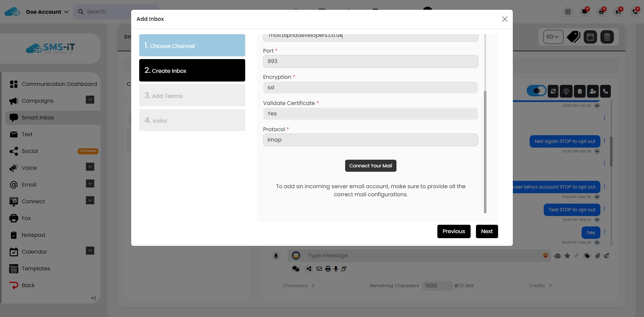This screenshot has width=644, height=317.
Task: Toggle the AI bot switch in the chat header
Action: (x=537, y=91)
